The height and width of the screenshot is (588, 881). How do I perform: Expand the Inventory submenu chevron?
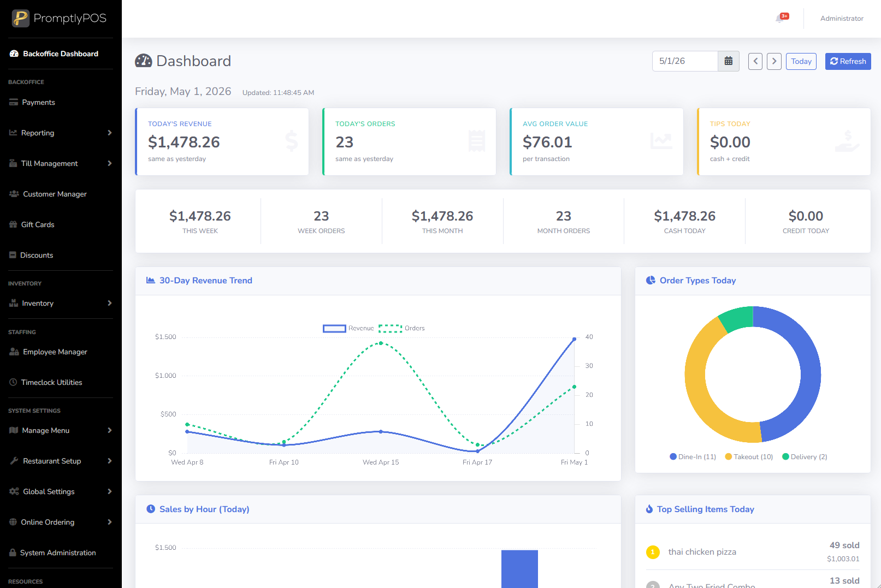[110, 303]
